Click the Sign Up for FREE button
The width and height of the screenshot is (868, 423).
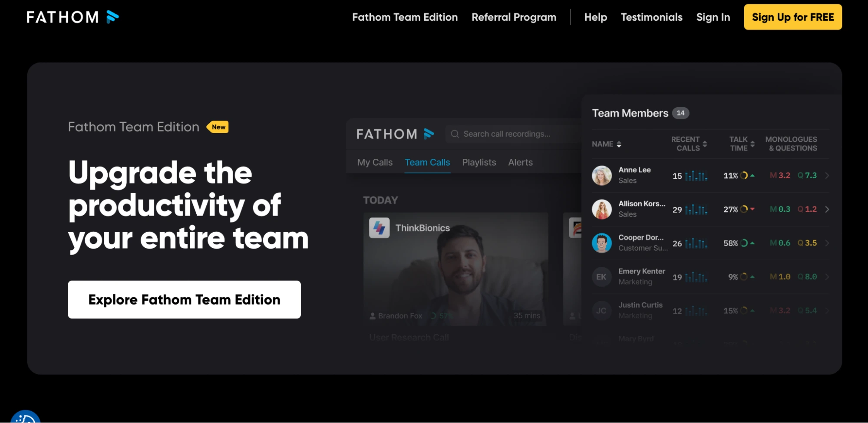coord(792,17)
